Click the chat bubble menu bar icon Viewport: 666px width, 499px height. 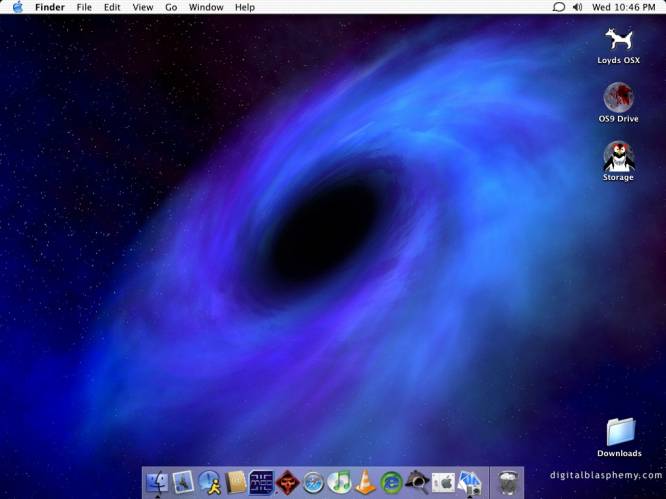point(559,7)
